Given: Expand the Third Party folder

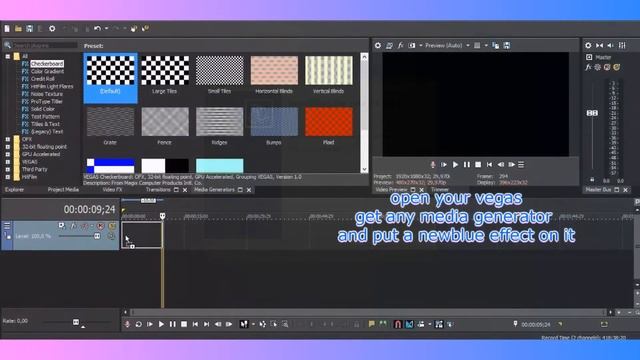Looking at the screenshot, I should 8,169.
